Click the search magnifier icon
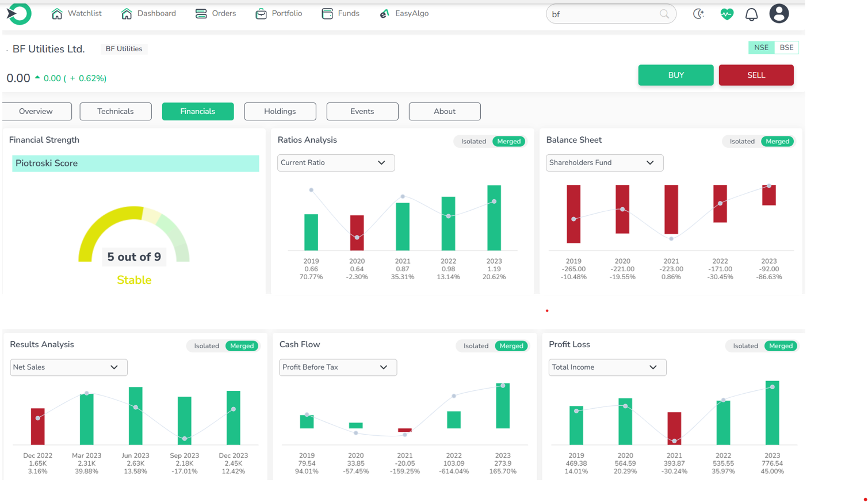Image resolution: width=868 pixels, height=502 pixels. coord(664,14)
